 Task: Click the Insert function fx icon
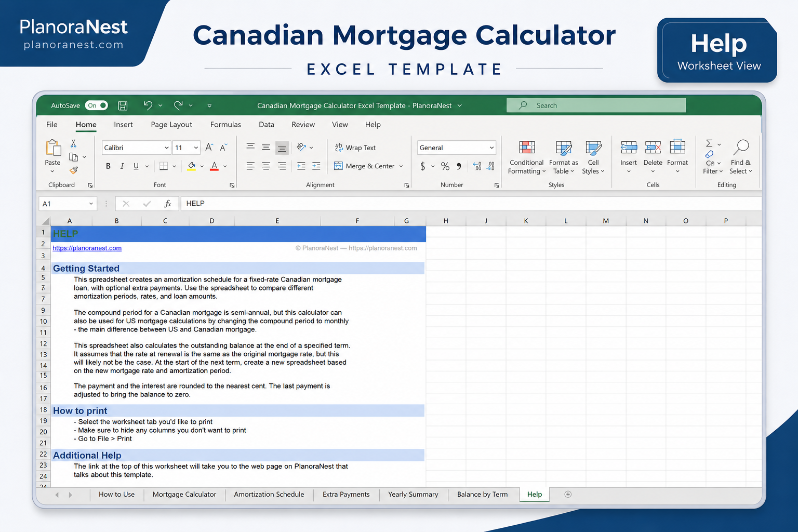167,204
